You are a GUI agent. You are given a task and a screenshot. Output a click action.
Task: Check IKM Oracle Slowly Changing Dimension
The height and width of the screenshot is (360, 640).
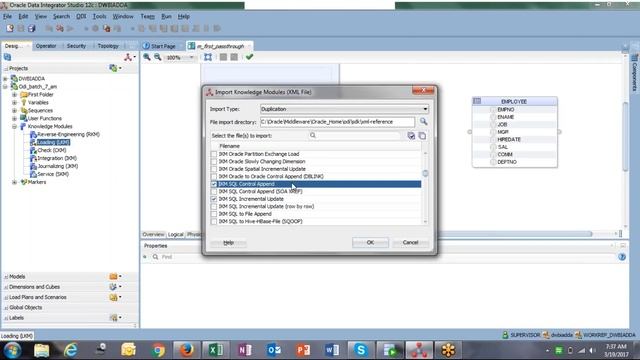click(x=214, y=161)
